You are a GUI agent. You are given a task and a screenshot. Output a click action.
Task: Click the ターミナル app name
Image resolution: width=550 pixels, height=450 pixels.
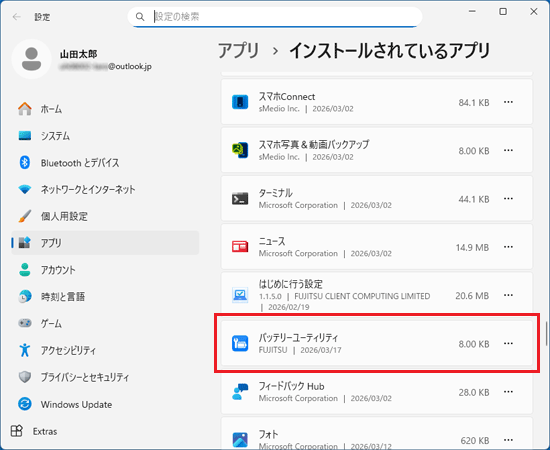click(x=276, y=193)
